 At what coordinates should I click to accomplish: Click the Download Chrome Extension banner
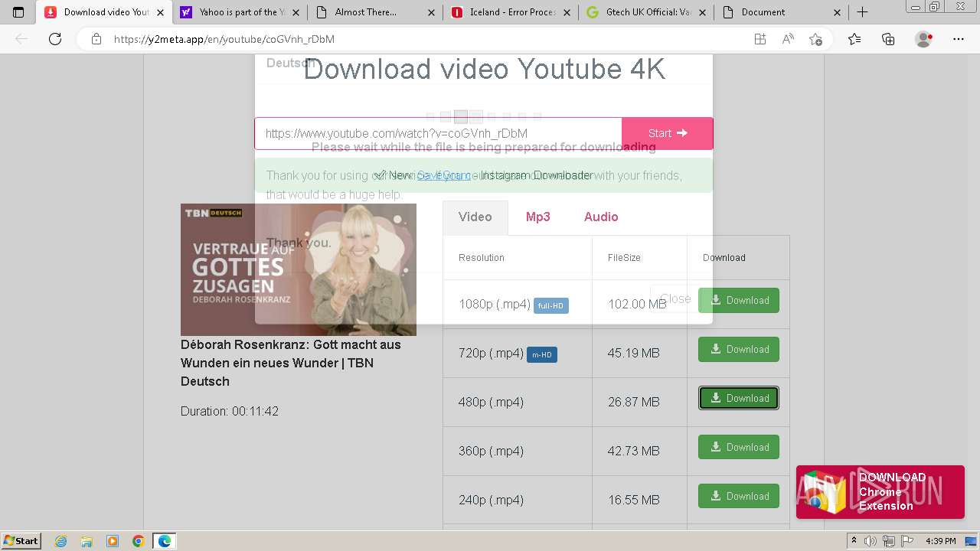click(x=880, y=492)
